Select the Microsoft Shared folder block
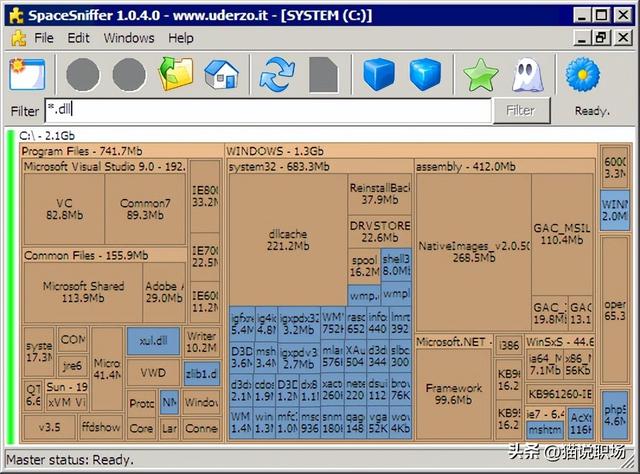 click(x=84, y=291)
